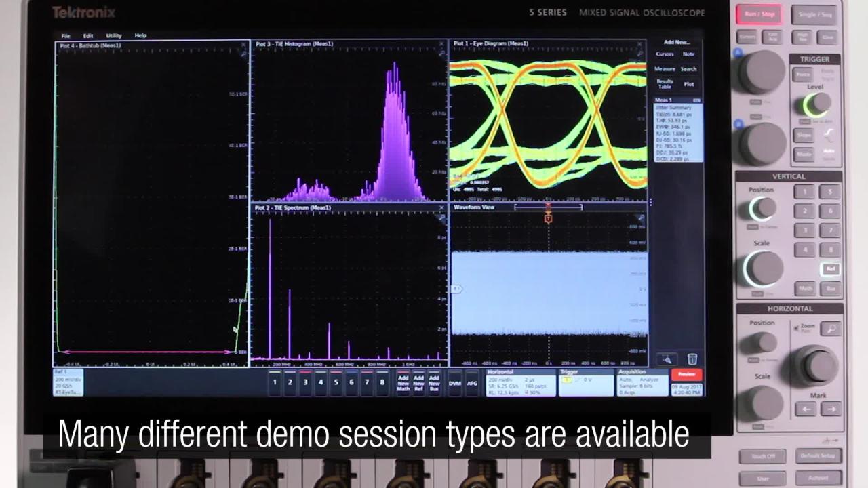Image resolution: width=868 pixels, height=488 pixels.
Task: Click the Measure button
Action: [x=665, y=69]
